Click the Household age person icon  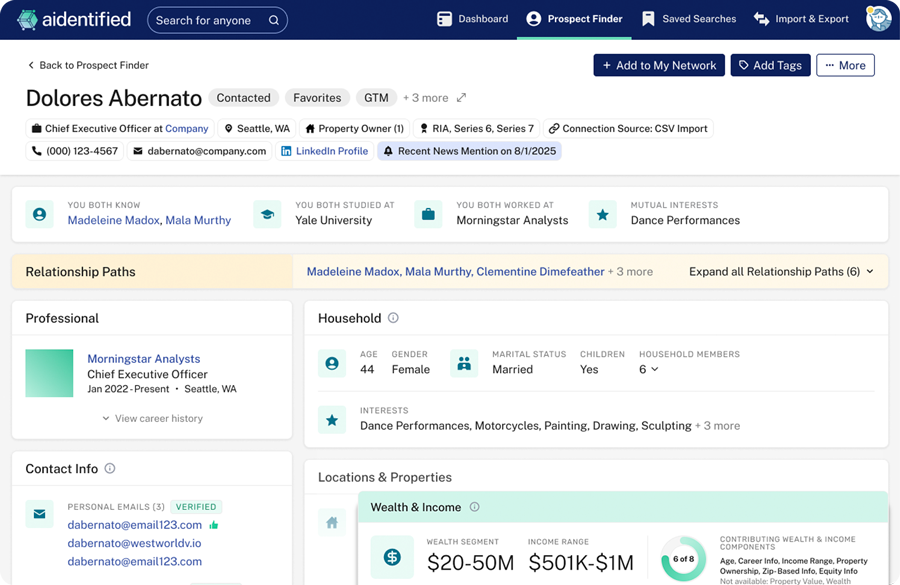[332, 363]
